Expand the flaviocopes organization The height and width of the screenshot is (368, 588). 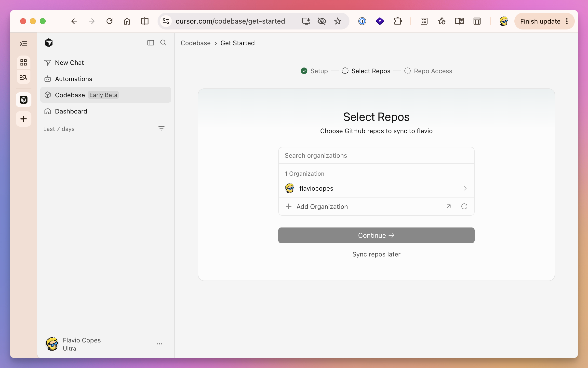[376, 188]
